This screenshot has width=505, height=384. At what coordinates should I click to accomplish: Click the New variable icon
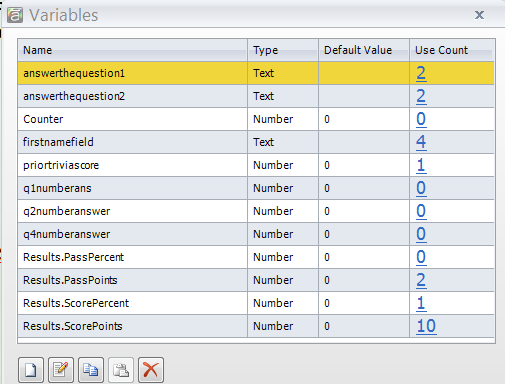tap(31, 370)
